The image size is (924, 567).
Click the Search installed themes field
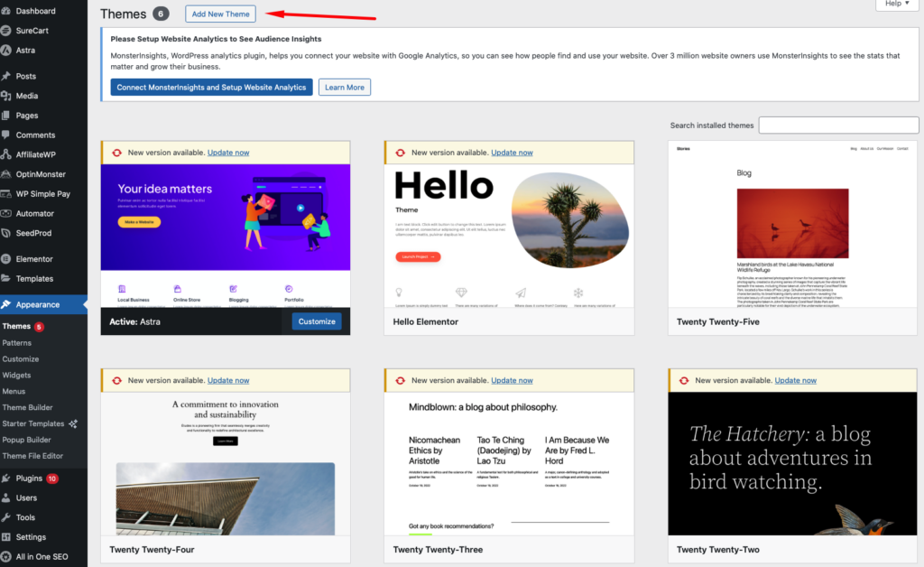838,125
